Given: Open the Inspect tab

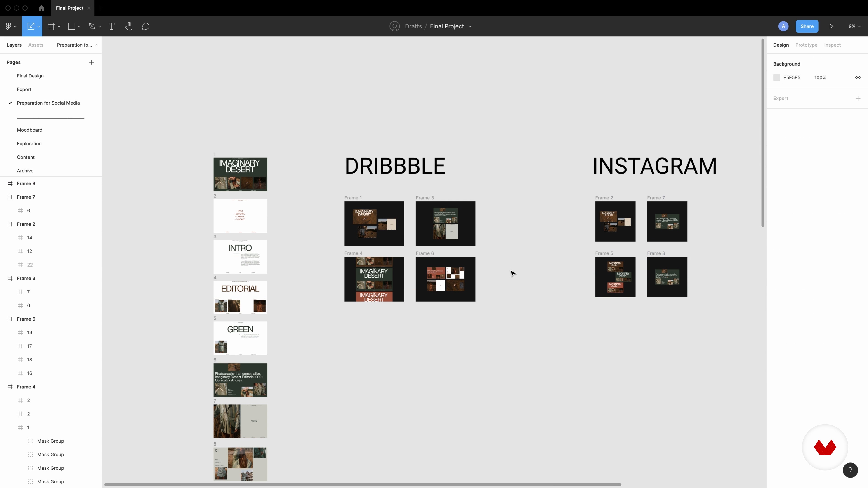Looking at the screenshot, I should click(x=832, y=45).
